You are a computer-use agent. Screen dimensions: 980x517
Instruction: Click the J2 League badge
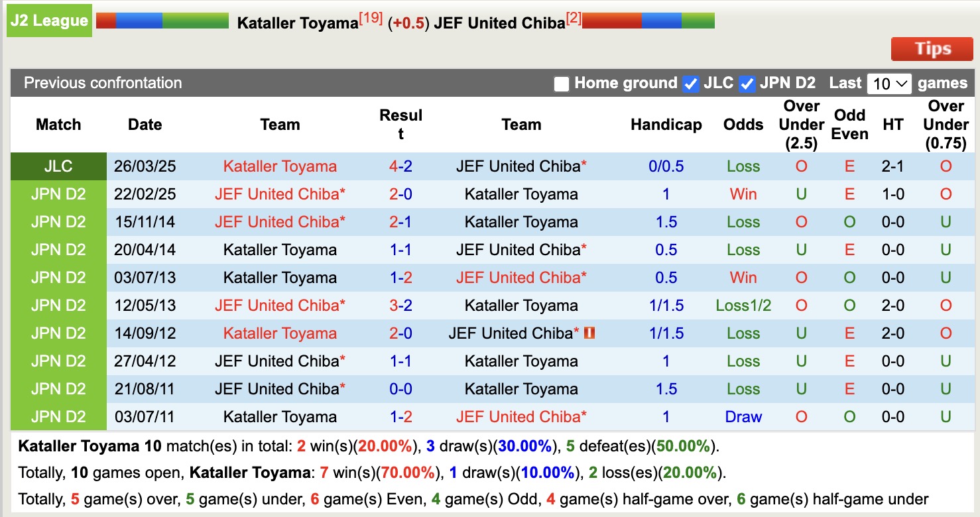coord(48,20)
